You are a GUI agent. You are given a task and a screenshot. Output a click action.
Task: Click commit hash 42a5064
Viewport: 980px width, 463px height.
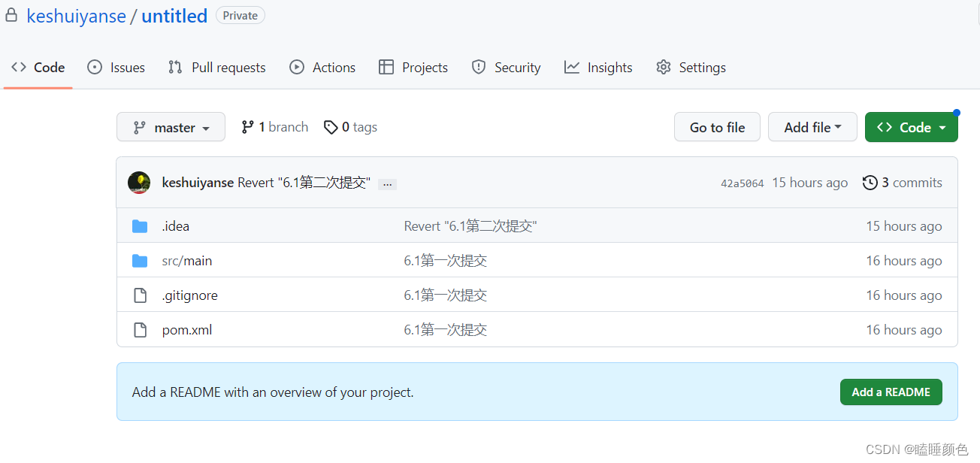(742, 183)
